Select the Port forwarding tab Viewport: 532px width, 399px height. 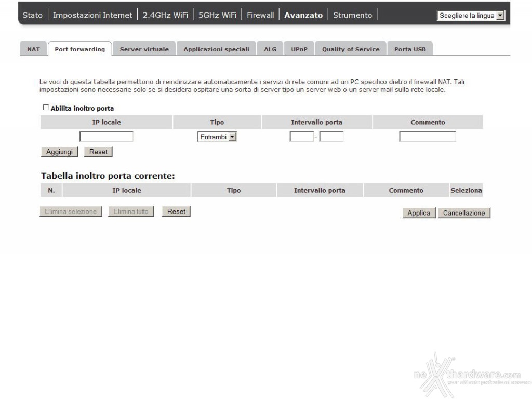[x=79, y=49]
